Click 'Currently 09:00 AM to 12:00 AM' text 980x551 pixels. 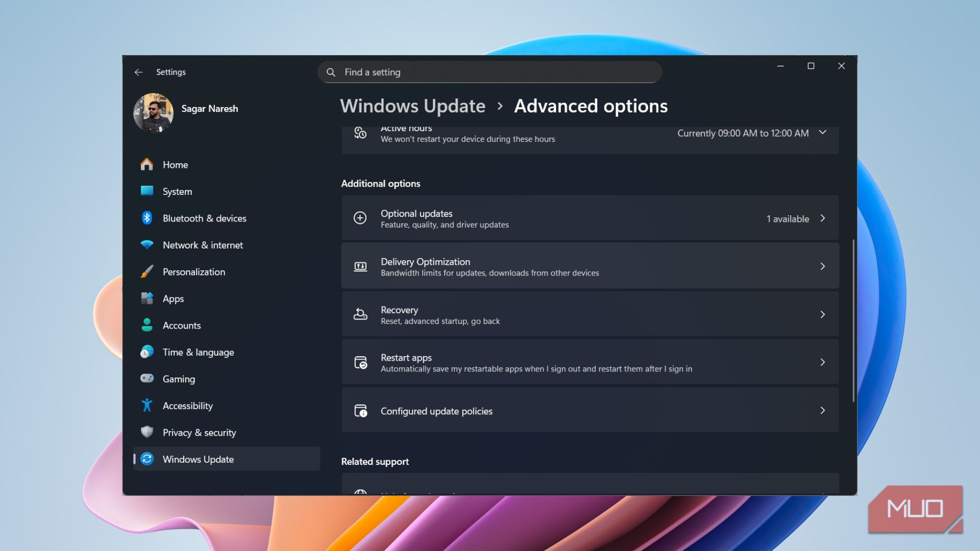(x=743, y=133)
